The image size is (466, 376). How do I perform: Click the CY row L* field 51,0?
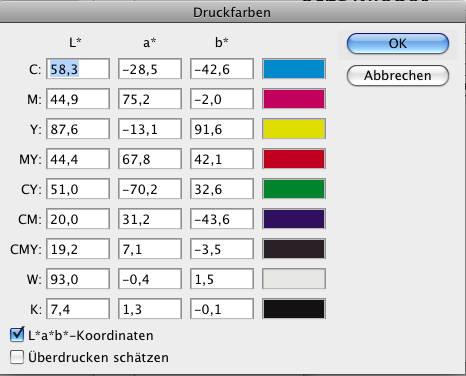click(78, 189)
